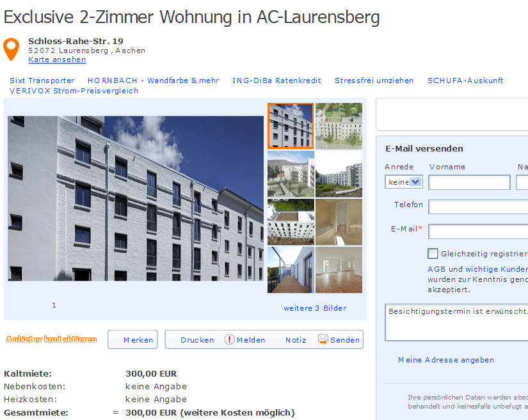The image size is (528, 420).
Task: Select the aerial courtyard rendering thumbnail
Action: coord(339,126)
